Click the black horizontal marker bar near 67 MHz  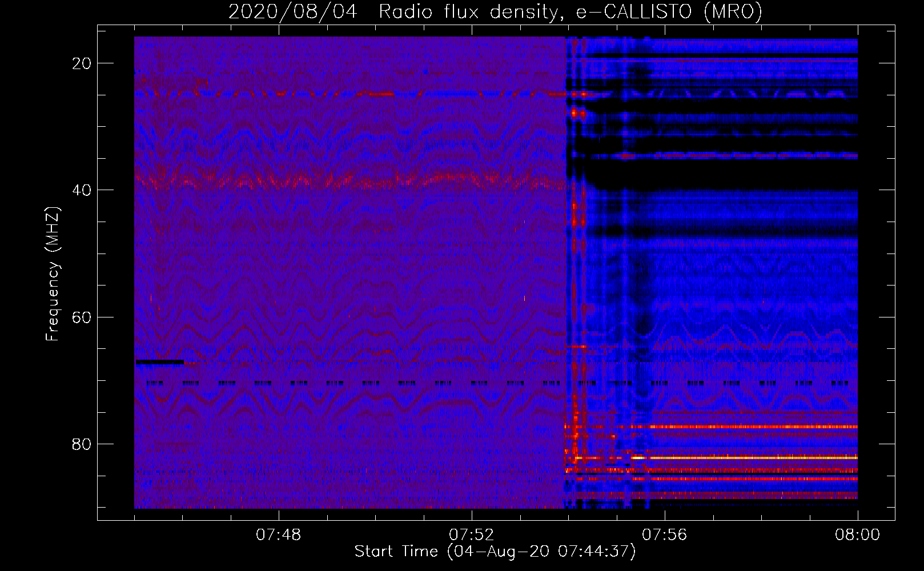coord(160,361)
